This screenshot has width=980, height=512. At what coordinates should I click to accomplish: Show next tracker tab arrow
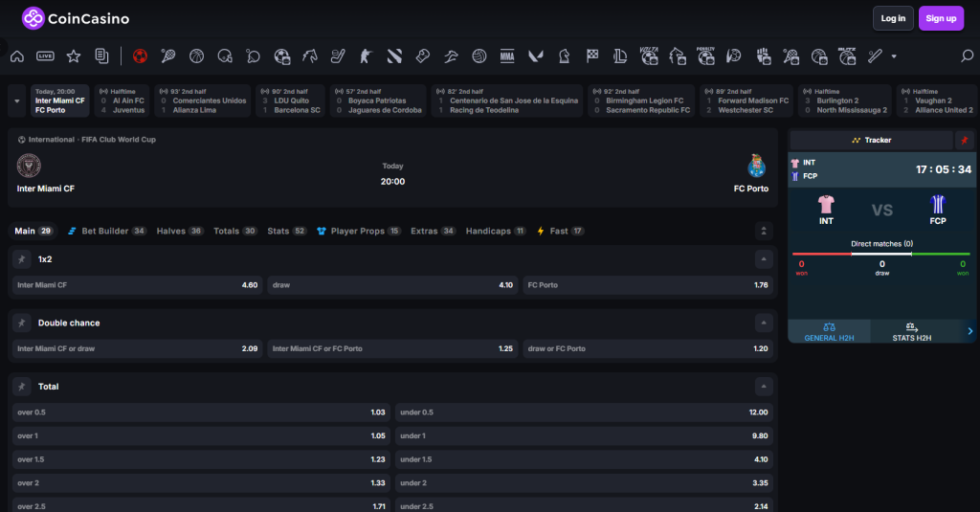tap(970, 331)
